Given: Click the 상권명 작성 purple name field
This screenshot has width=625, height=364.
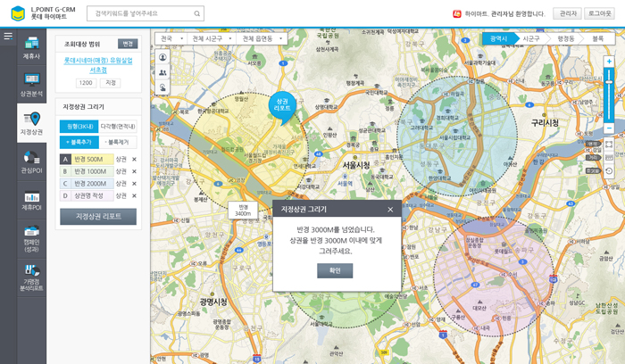Looking at the screenshot, I should pyautogui.click(x=92, y=196).
